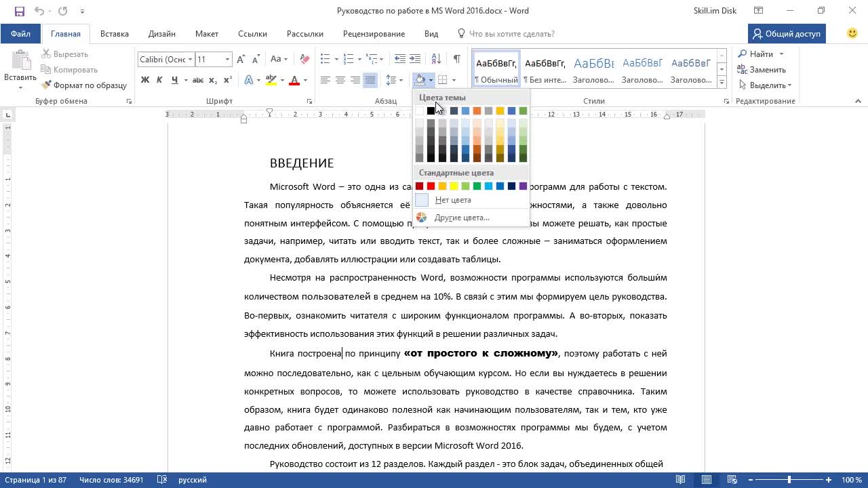Align text to the left

325,80
